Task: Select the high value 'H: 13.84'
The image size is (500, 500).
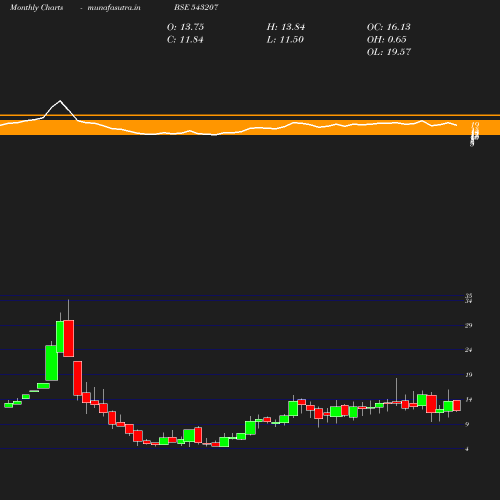Action: click(286, 27)
